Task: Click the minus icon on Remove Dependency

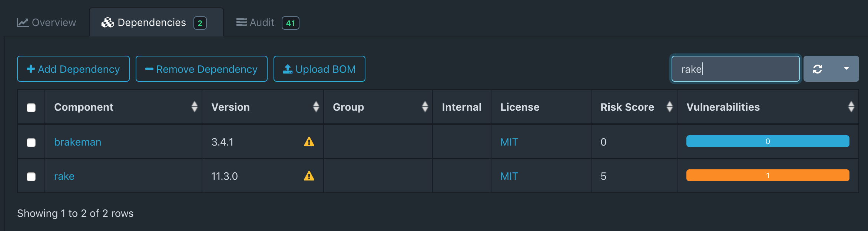Action: pyautogui.click(x=149, y=69)
